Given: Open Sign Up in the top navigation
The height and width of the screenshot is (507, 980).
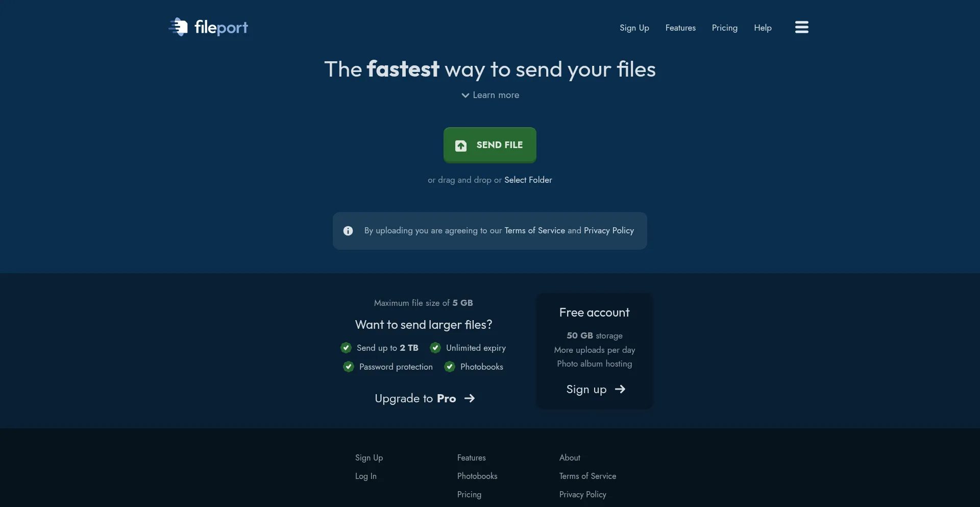Looking at the screenshot, I should click(x=634, y=28).
